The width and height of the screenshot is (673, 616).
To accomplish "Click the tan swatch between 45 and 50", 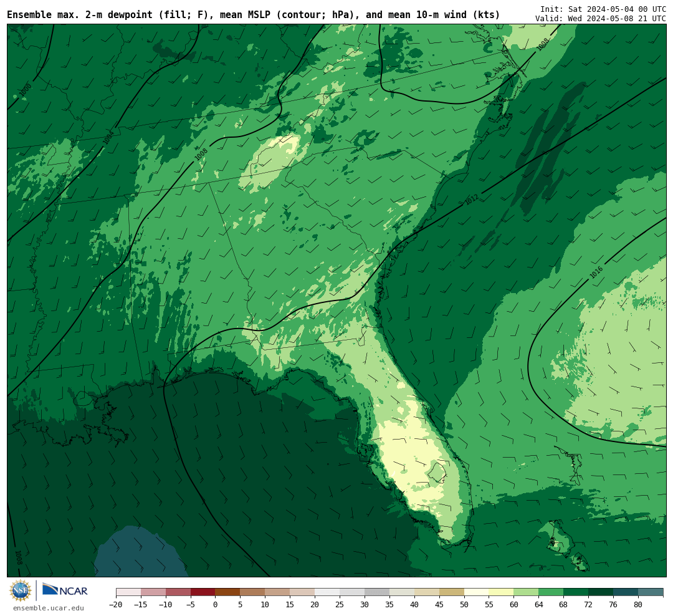I will tap(452, 592).
